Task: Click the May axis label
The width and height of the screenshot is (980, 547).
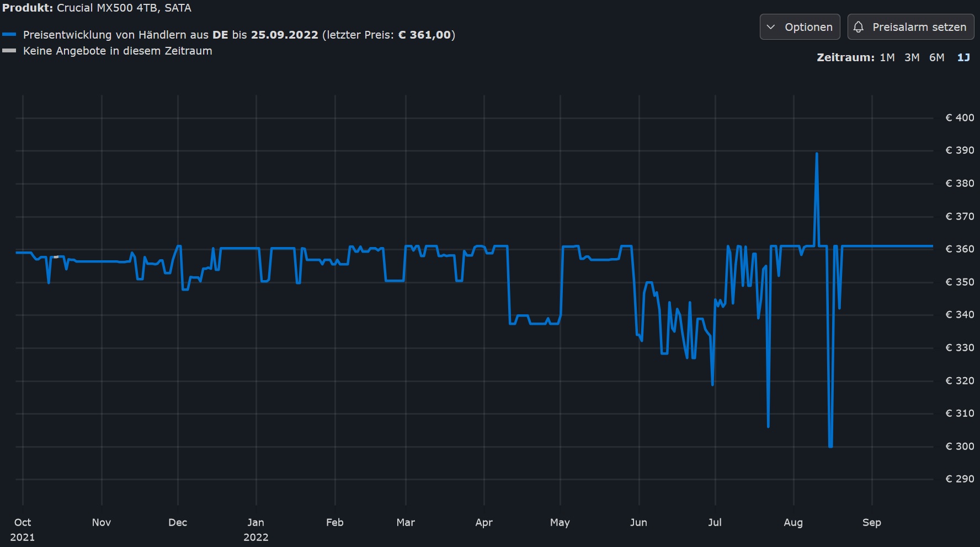Action: point(560,522)
